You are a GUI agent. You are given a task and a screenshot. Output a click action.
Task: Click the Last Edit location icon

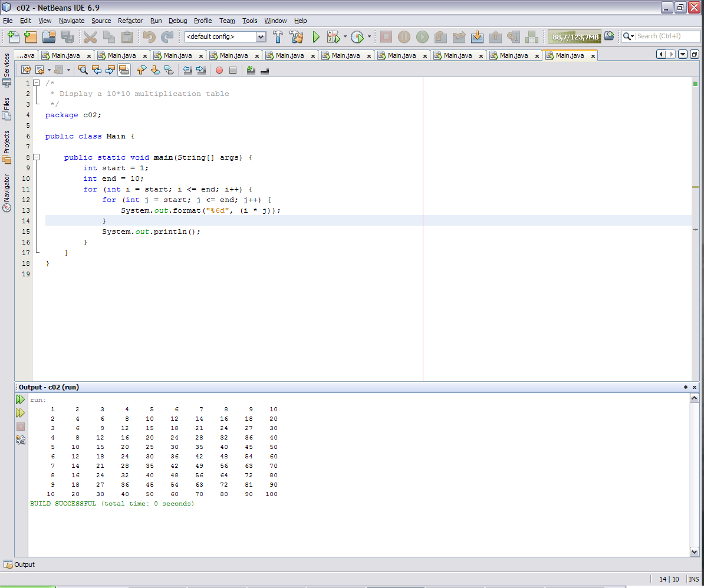tap(26, 70)
